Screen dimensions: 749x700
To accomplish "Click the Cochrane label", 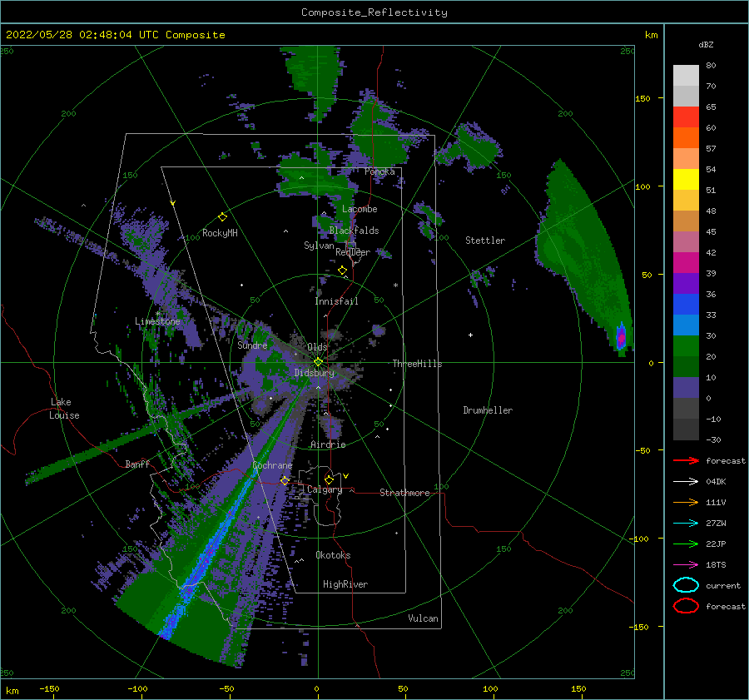I will click(x=272, y=465).
